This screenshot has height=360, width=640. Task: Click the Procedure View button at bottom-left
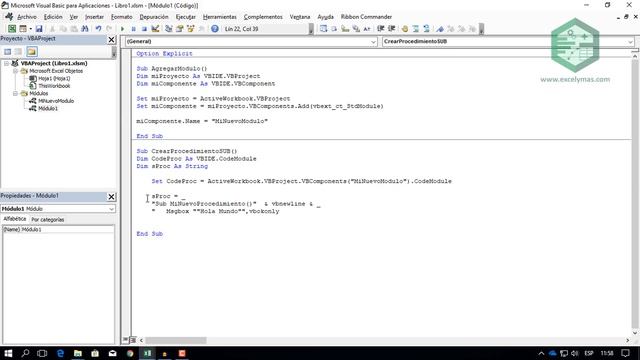pyautogui.click(x=126, y=340)
